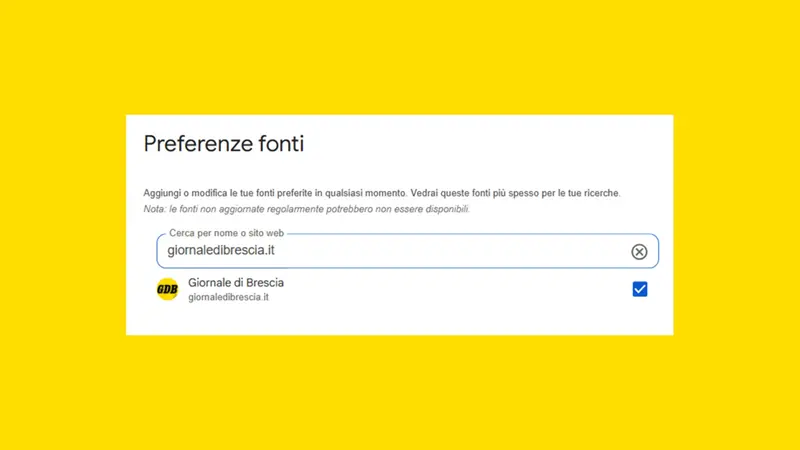Click the giornaledibrescia.it URL under result

click(x=228, y=297)
